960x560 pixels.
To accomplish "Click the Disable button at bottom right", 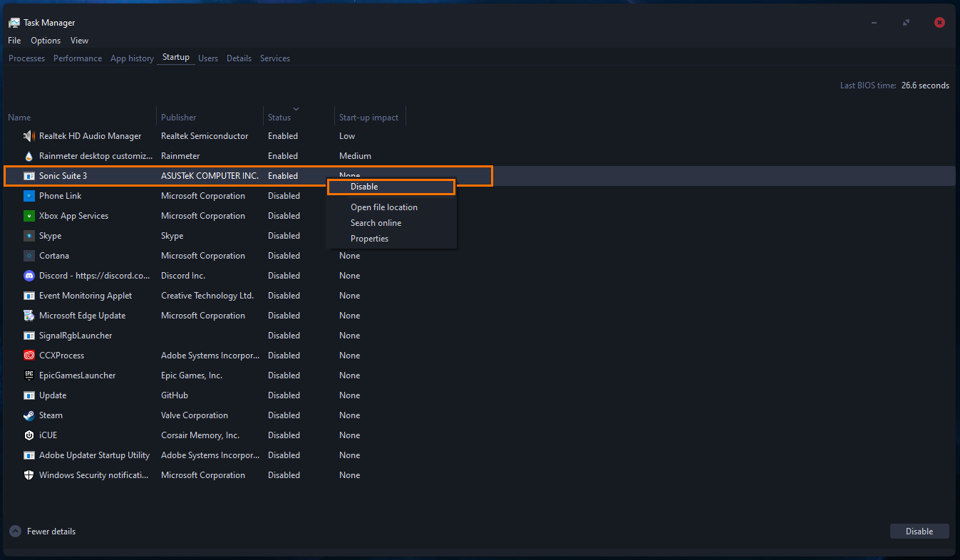I will click(919, 532).
